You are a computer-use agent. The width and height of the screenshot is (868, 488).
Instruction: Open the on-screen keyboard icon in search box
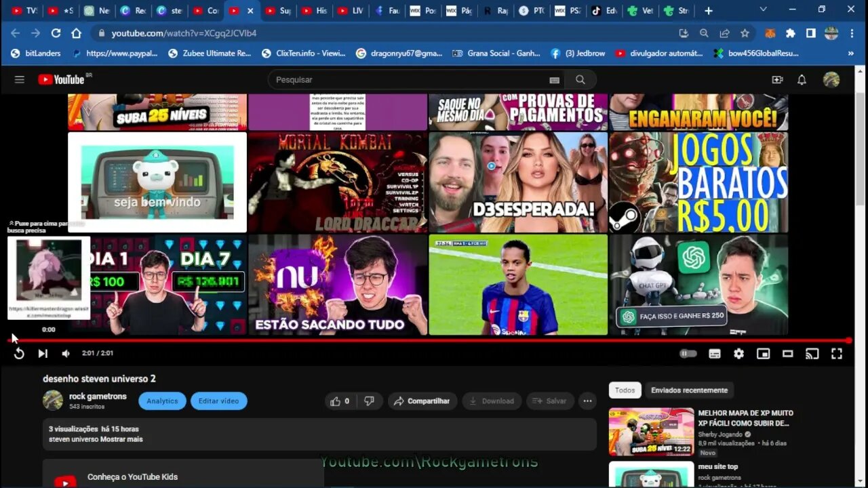click(x=554, y=80)
